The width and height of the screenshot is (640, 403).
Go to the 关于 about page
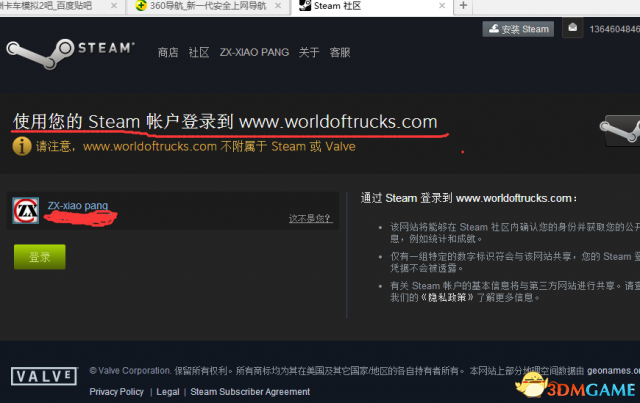tap(309, 52)
